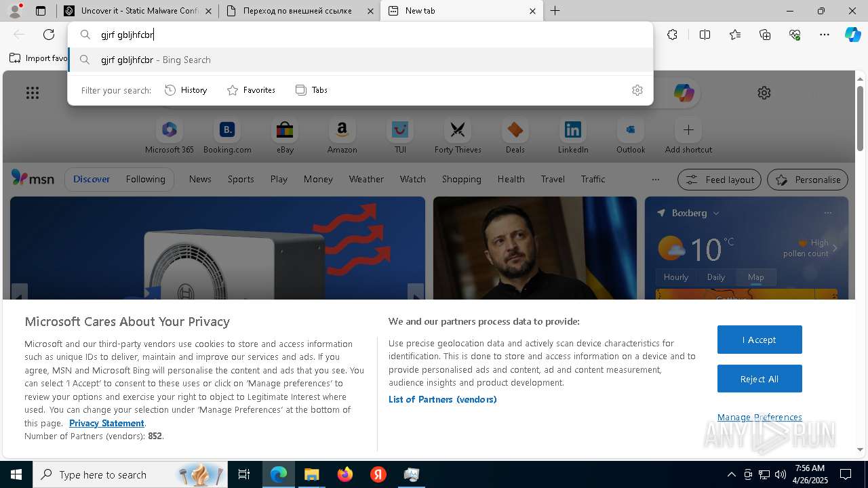Open the Sports category
Screen dimensions: 868x488
pos(241,180)
